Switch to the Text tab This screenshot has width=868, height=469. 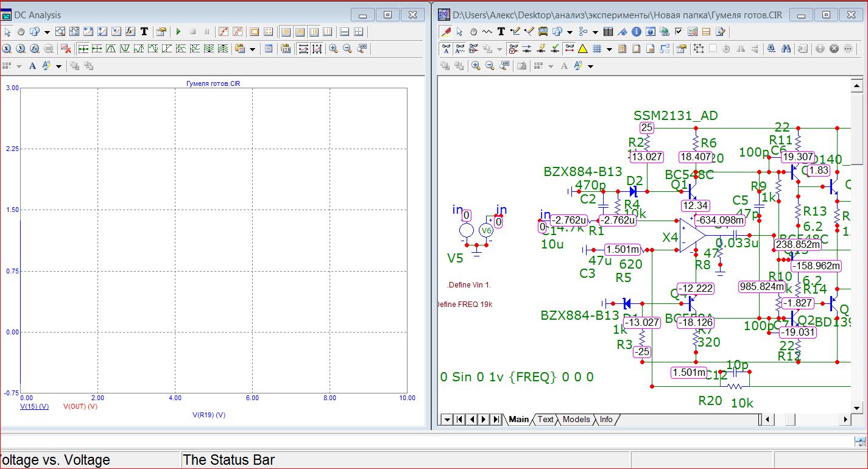tap(545, 419)
